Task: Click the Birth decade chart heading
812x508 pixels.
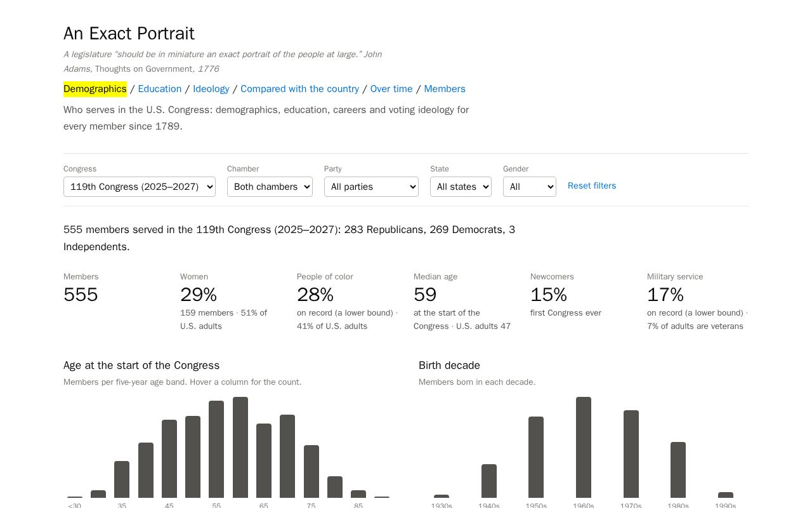Action: (x=449, y=366)
